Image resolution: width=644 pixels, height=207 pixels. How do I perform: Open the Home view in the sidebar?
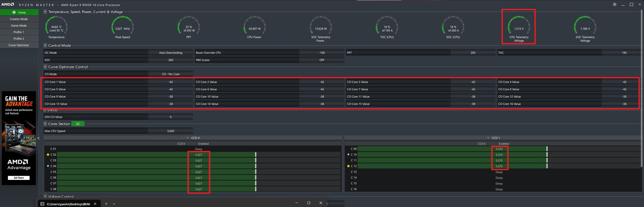(x=19, y=12)
